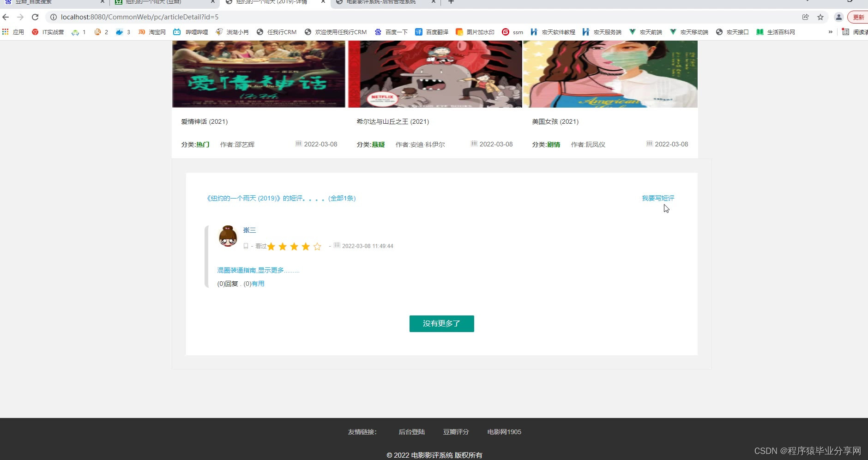This screenshot has height=460, width=868.
Task: Expand the hidden bookmarks chevron
Action: [x=831, y=32]
